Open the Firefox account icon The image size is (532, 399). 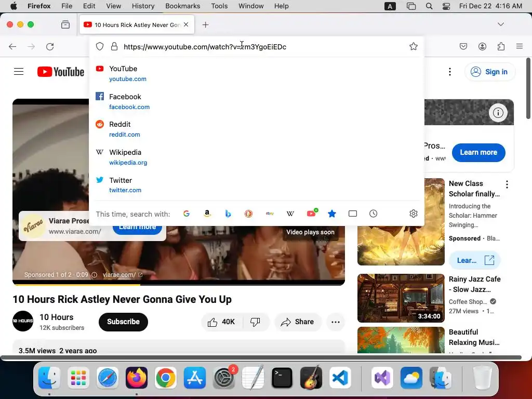coord(482,46)
